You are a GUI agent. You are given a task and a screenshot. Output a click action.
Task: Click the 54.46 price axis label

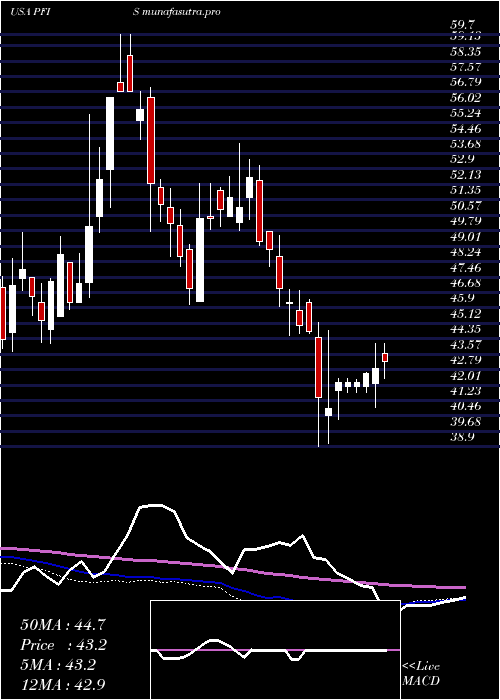pyautogui.click(x=464, y=129)
